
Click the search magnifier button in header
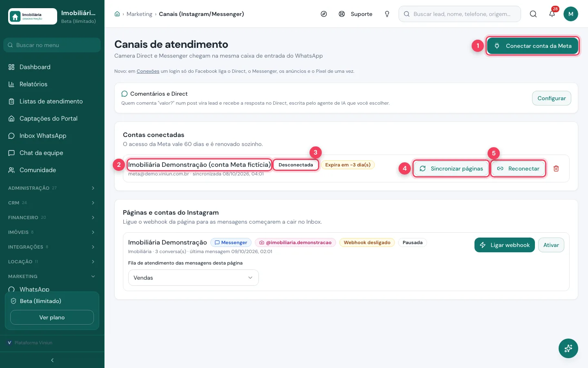pos(533,14)
